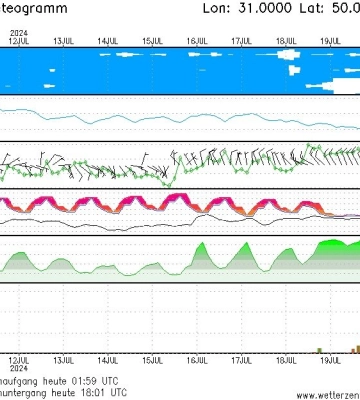Select the 19JUL label on the bottom axis
This screenshot has height=400, width=360.
click(330, 361)
